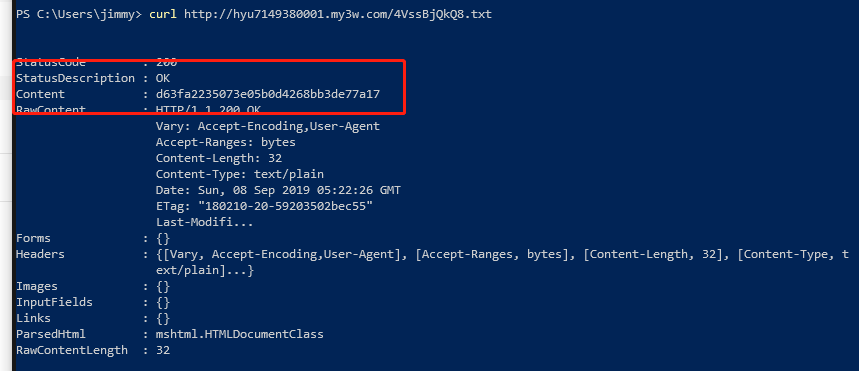Click the RawContentLength label
The width and height of the screenshot is (859, 371).
(72, 350)
